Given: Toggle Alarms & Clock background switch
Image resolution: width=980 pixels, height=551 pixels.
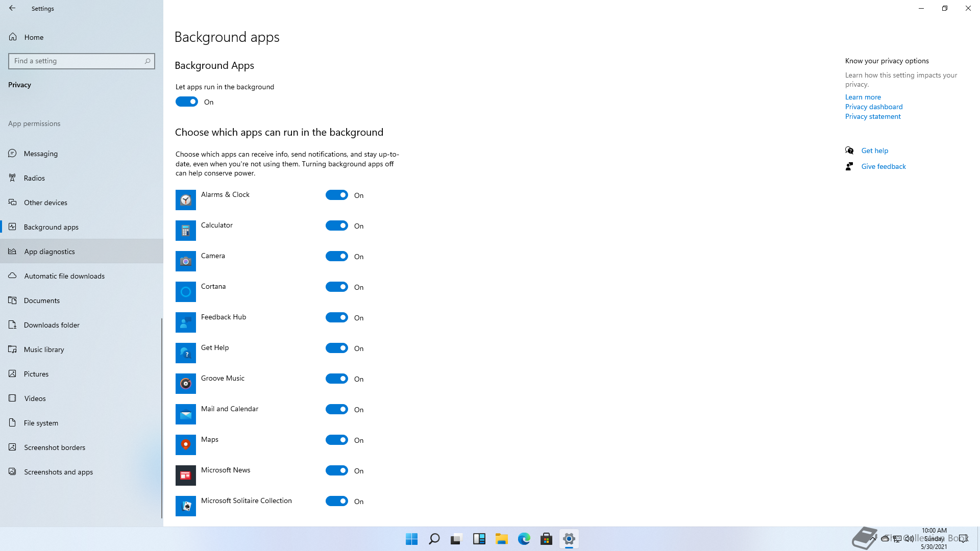Looking at the screenshot, I should (x=337, y=195).
